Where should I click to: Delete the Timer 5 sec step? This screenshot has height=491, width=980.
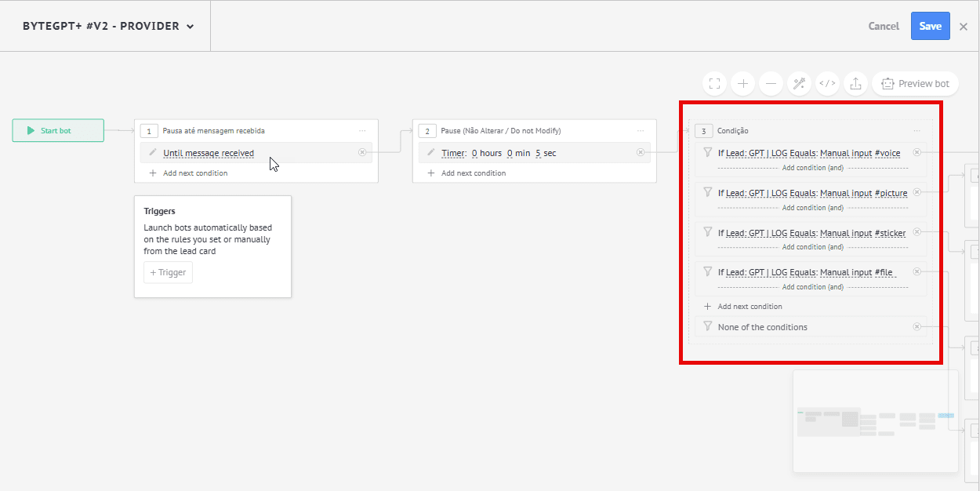click(x=641, y=153)
